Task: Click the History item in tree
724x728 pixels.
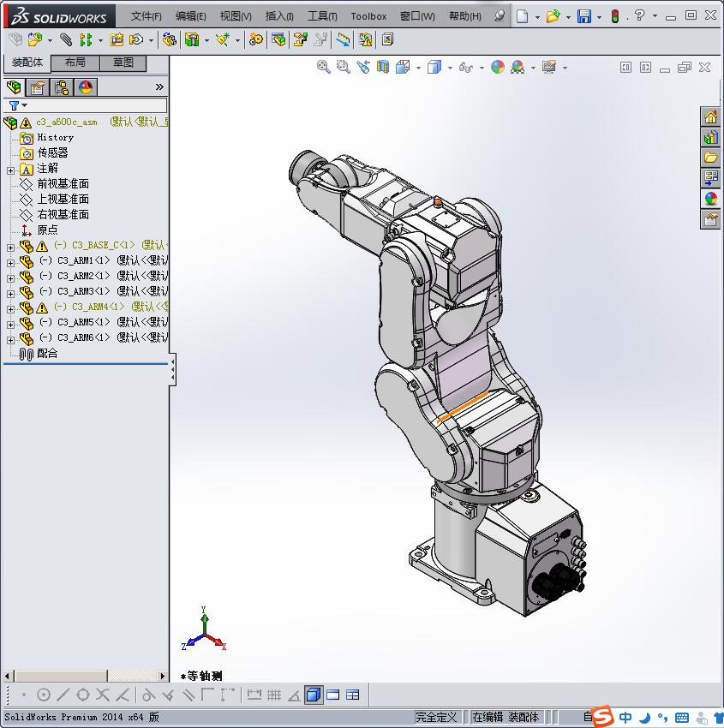Action: (x=55, y=137)
